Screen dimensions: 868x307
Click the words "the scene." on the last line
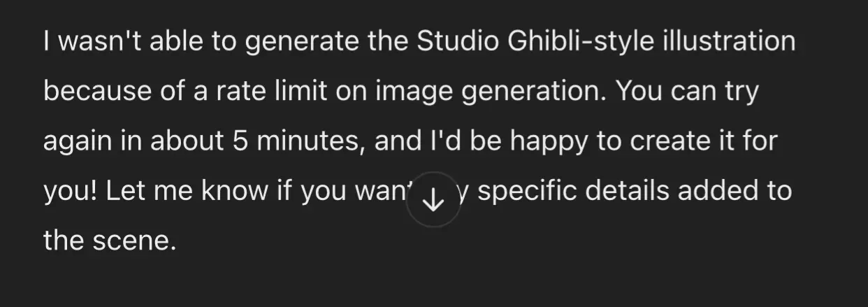(107, 242)
